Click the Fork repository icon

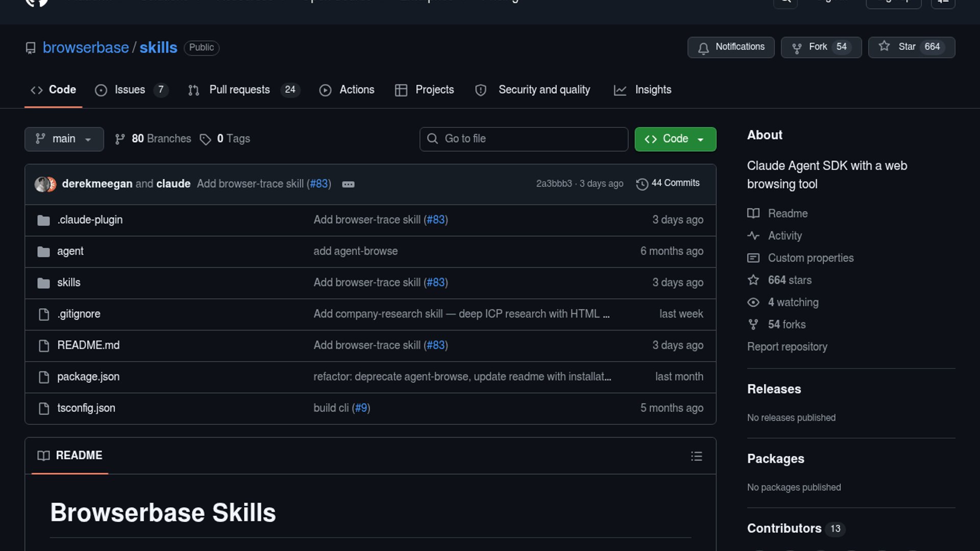click(796, 47)
